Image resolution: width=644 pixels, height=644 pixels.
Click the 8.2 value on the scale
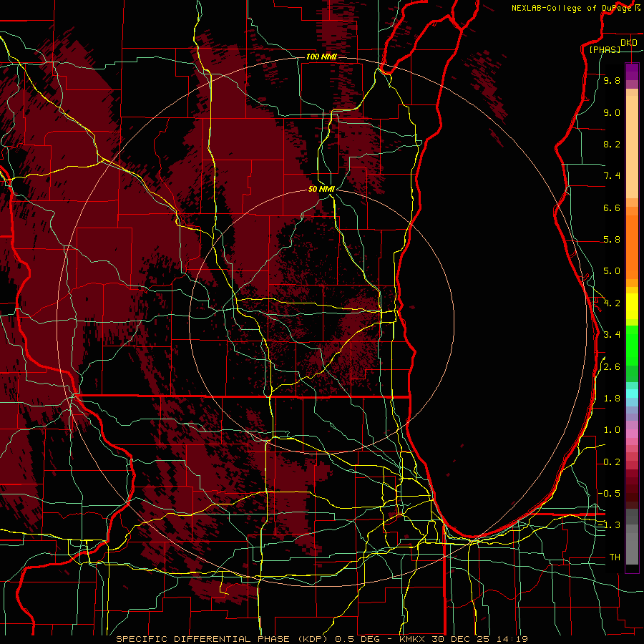pos(612,144)
